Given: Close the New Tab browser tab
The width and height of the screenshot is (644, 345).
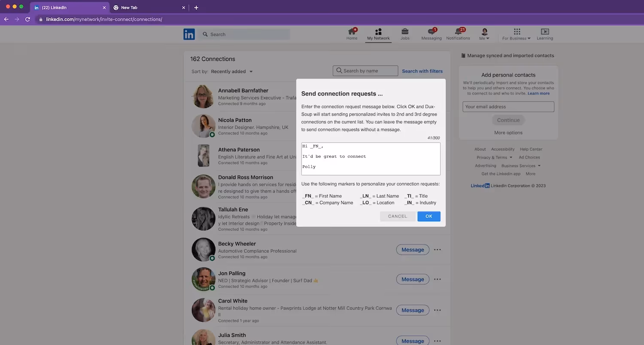Looking at the screenshot, I should tap(184, 7).
